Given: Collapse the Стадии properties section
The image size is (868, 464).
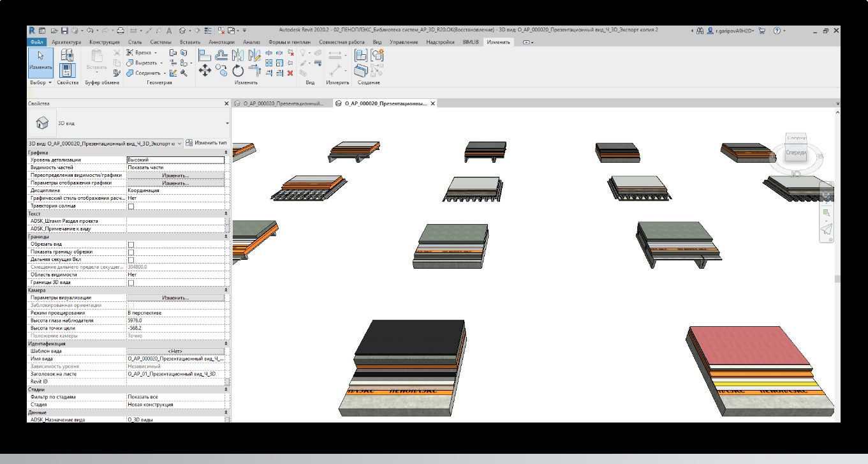Looking at the screenshot, I should (226, 389).
